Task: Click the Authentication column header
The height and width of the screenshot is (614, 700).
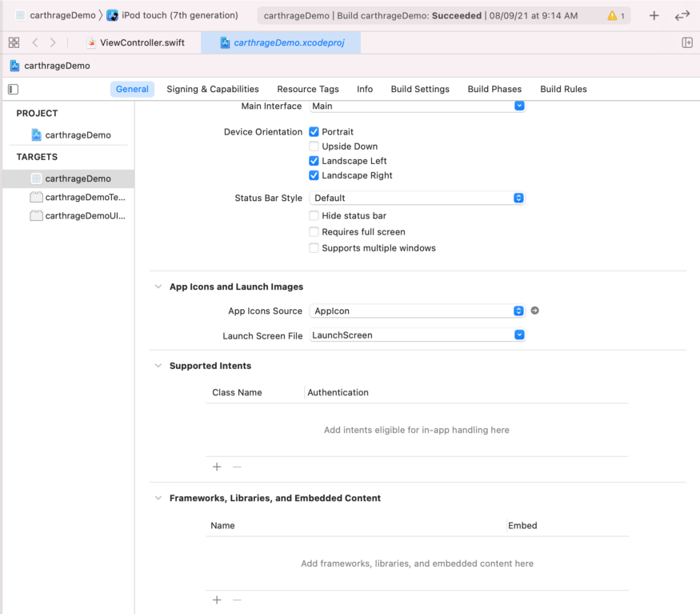Action: tap(338, 392)
